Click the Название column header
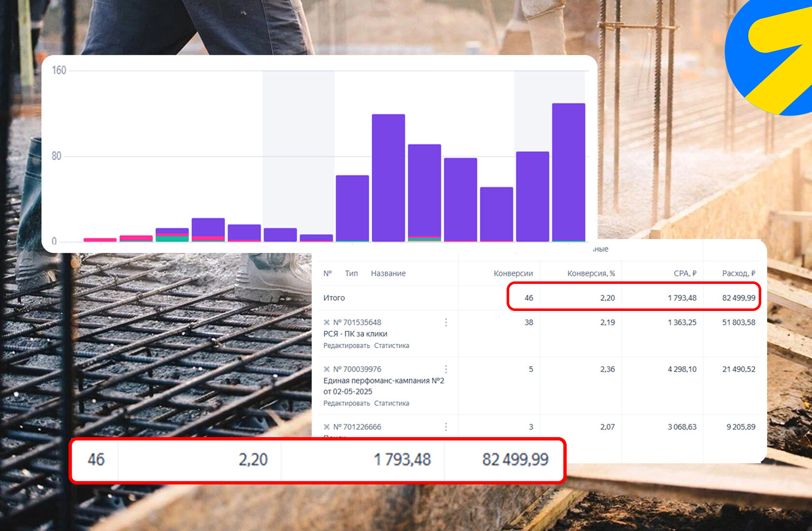The height and width of the screenshot is (531, 812). pos(388,273)
